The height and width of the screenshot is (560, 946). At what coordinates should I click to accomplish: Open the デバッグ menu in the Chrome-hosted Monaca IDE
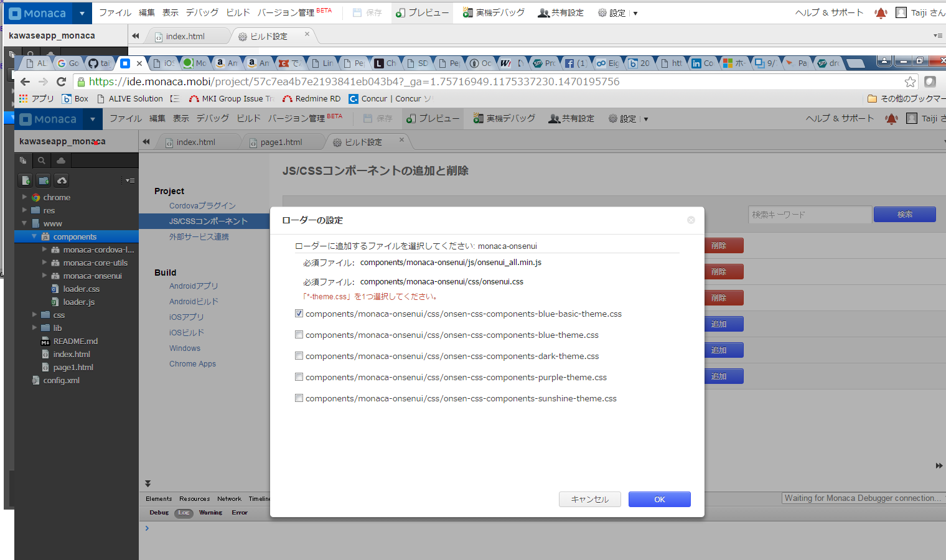point(213,118)
